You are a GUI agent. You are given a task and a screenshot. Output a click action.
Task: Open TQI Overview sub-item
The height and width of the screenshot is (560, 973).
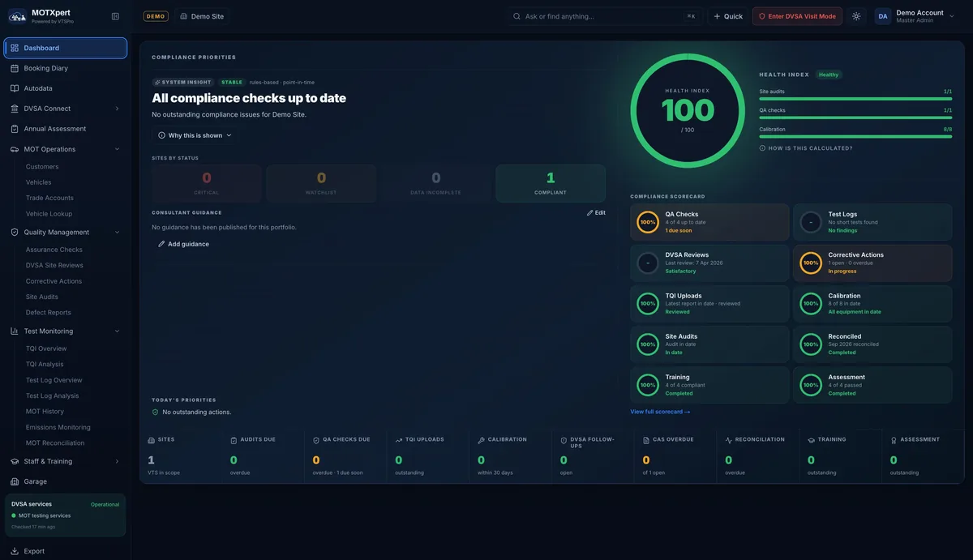[46, 348]
